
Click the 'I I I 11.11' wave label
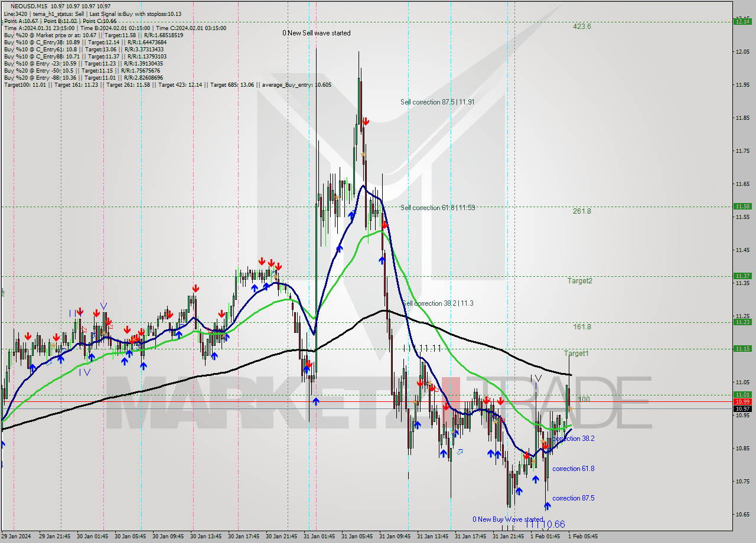point(422,348)
